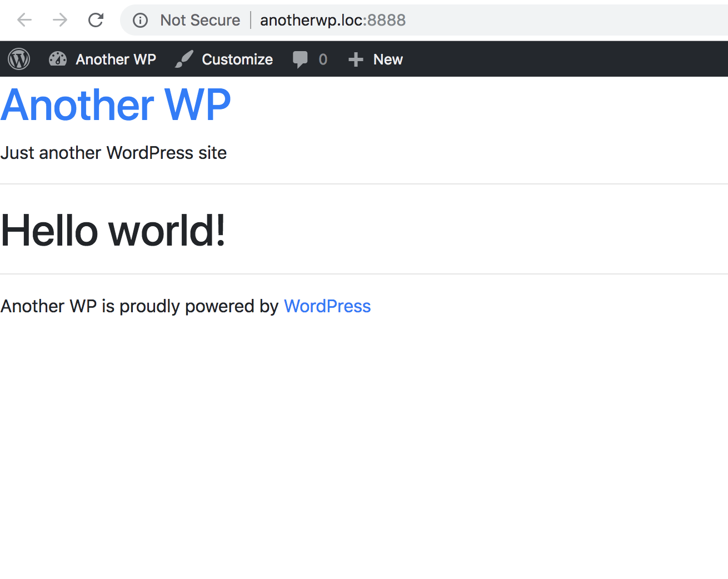Click the Not Secure label
Image resolution: width=728 pixels, height=579 pixels.
[200, 20]
